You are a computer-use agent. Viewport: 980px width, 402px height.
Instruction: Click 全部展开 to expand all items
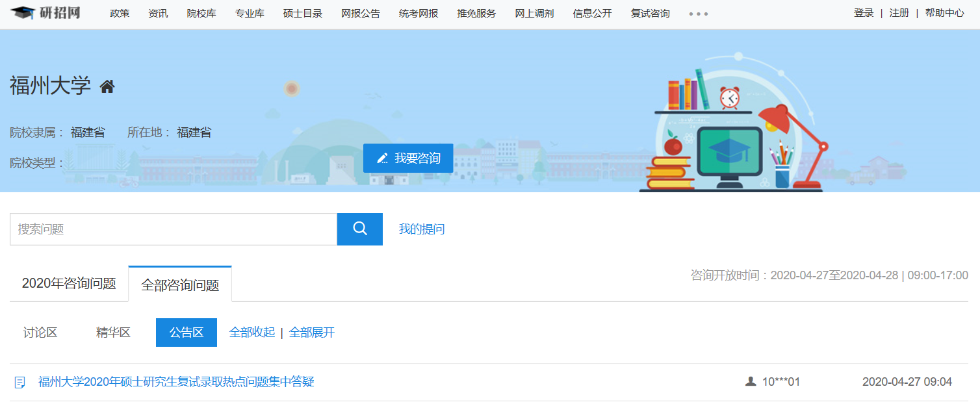(x=312, y=333)
